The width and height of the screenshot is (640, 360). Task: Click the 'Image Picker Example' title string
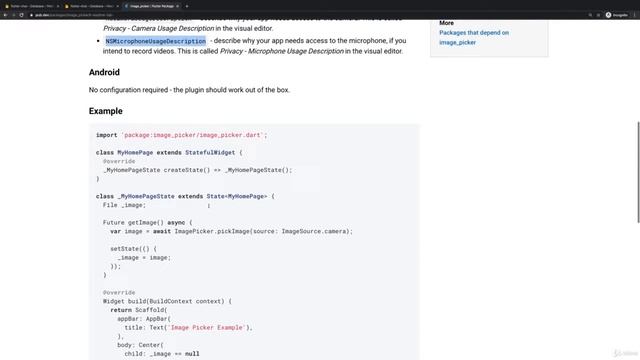point(207,328)
